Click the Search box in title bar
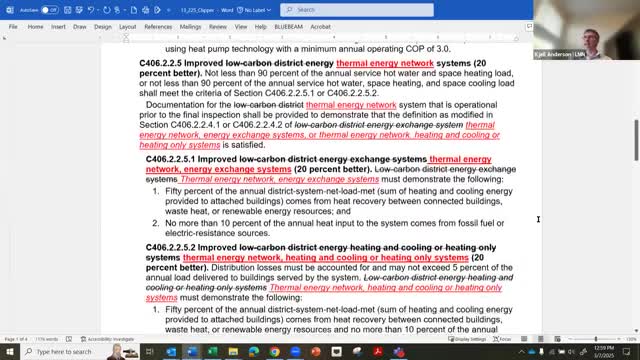This screenshot has width=640, height=360. [357, 10]
